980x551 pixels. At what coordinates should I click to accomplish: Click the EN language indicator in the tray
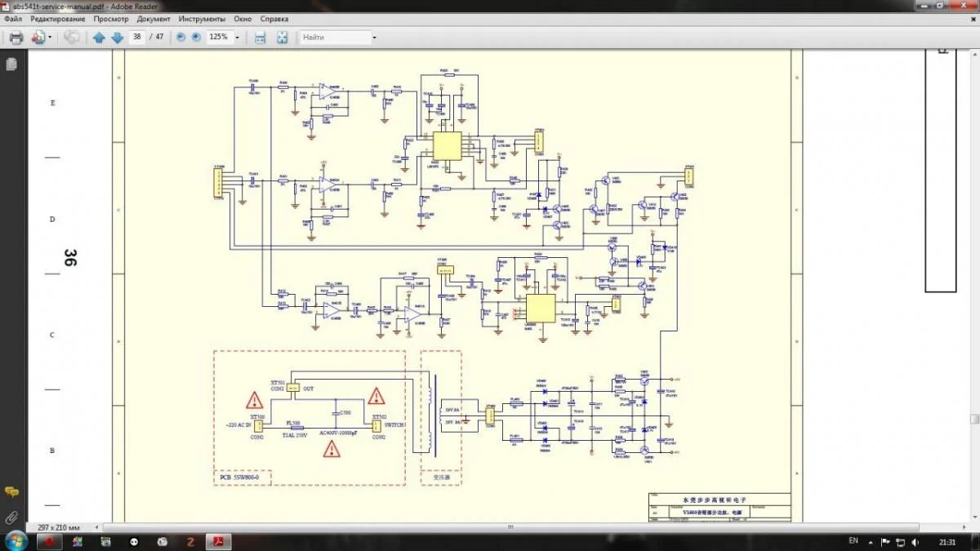point(853,541)
